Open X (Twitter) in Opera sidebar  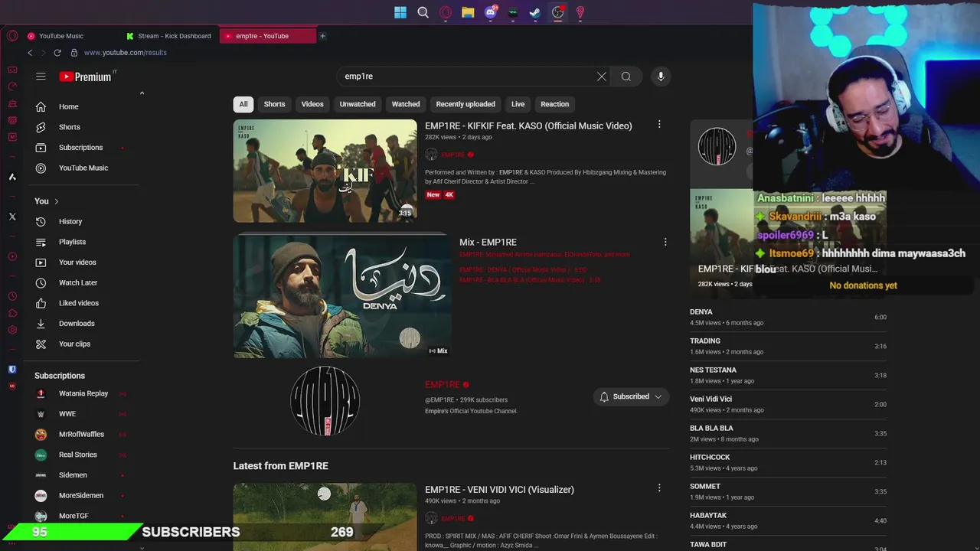coord(12,217)
